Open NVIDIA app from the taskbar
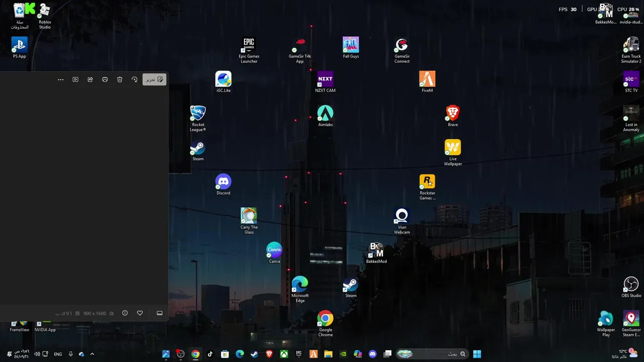644x362 pixels. (343, 354)
